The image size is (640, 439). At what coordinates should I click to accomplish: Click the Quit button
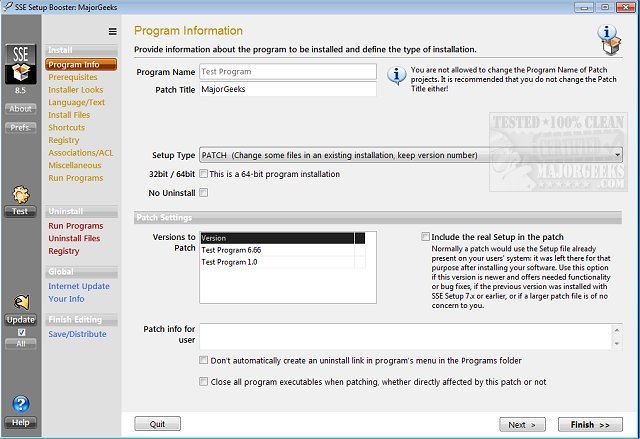(157, 424)
